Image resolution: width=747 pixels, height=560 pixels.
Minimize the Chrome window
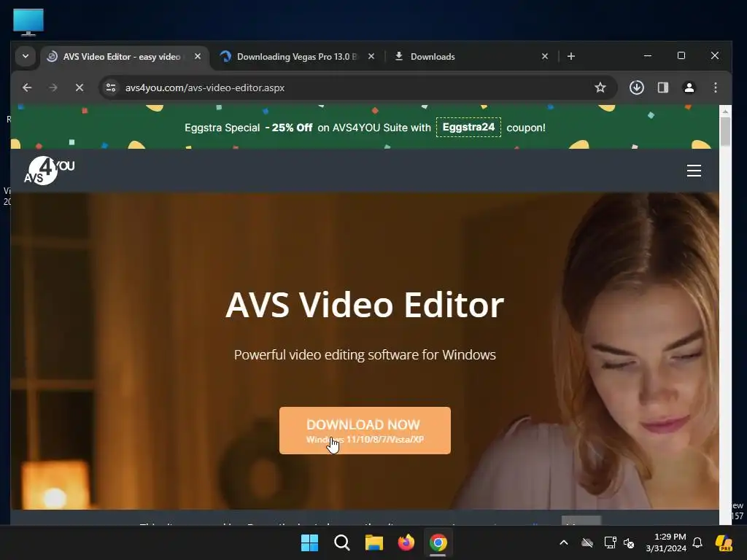(x=648, y=55)
